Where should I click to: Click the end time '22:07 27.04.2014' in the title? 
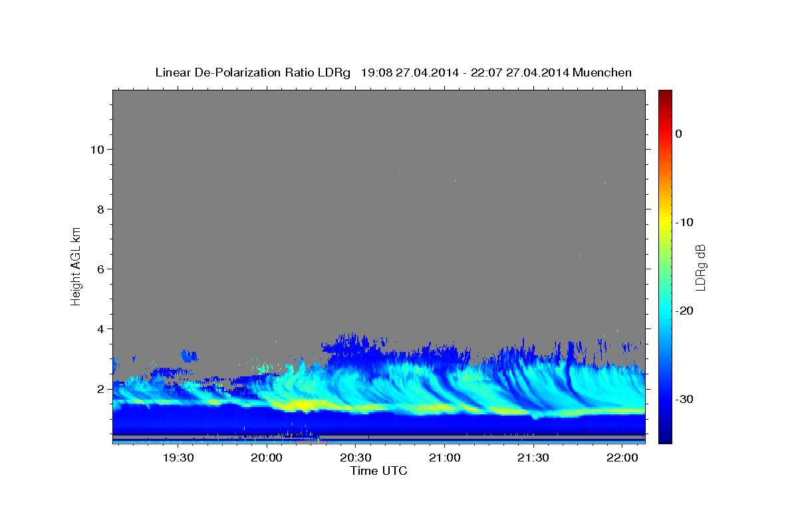[519, 72]
